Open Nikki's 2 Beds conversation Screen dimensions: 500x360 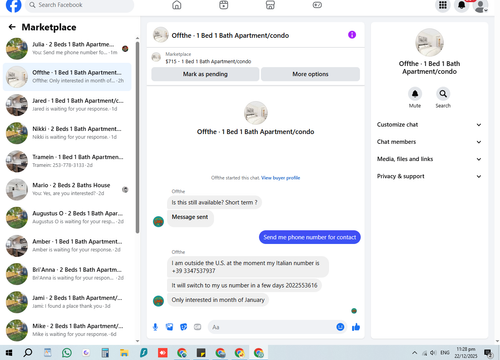click(67, 133)
